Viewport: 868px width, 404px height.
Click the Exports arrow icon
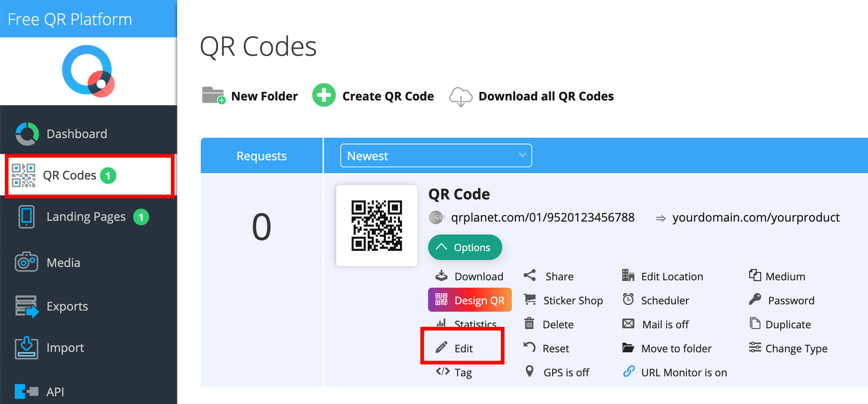(27, 306)
